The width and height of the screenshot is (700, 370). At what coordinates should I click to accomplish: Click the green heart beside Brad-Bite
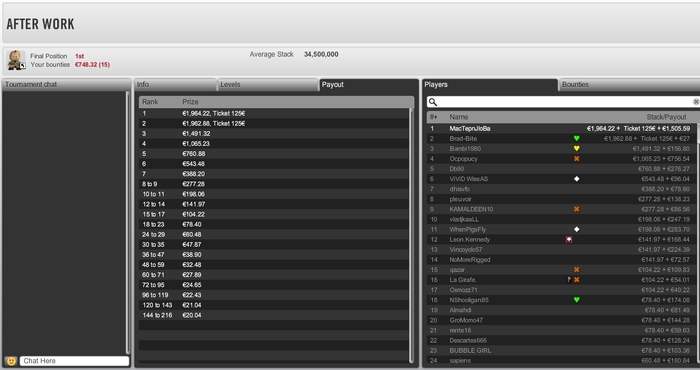point(576,138)
